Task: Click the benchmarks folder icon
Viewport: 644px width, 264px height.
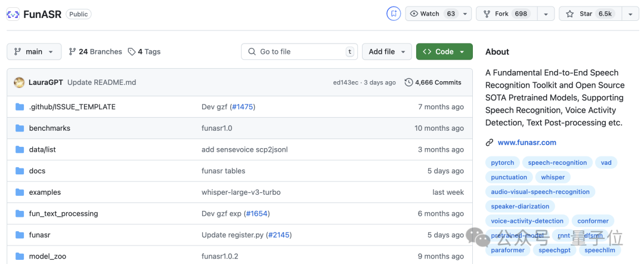Action: [x=20, y=128]
